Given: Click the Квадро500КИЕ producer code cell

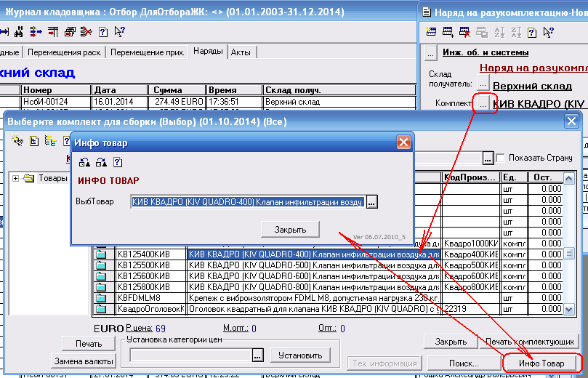Looking at the screenshot, I should tap(471, 265).
